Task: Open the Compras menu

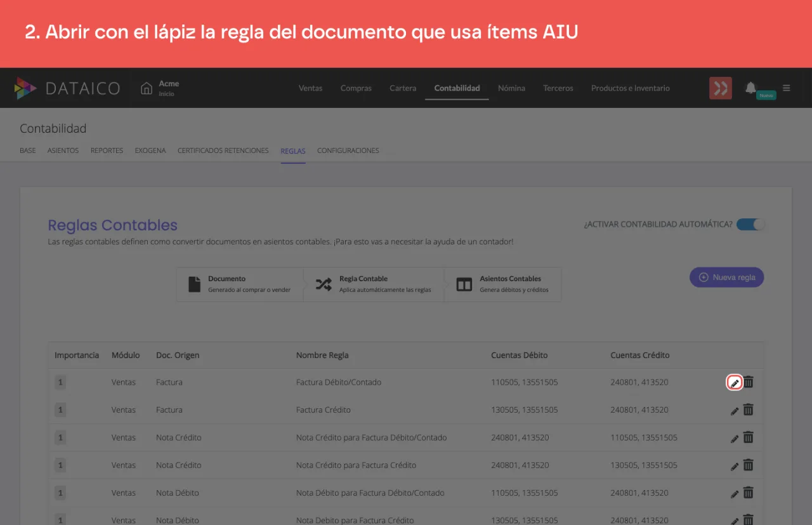Action: point(356,88)
